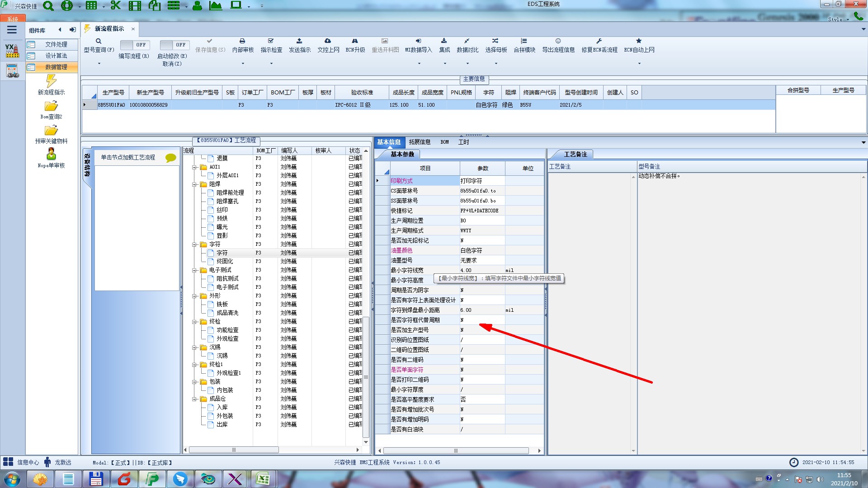Viewport: 868px width, 488px height.
Task: Collapse the 字符 tree folder
Action: 194,244
